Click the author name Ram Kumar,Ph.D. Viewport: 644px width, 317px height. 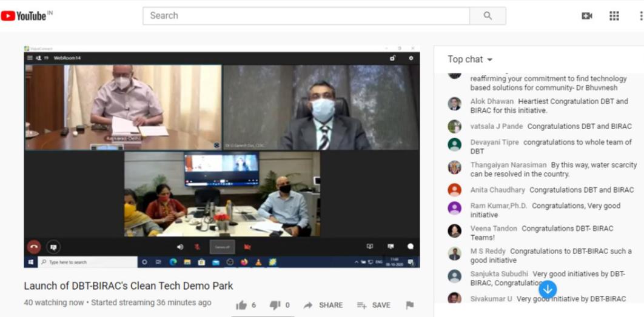click(498, 205)
